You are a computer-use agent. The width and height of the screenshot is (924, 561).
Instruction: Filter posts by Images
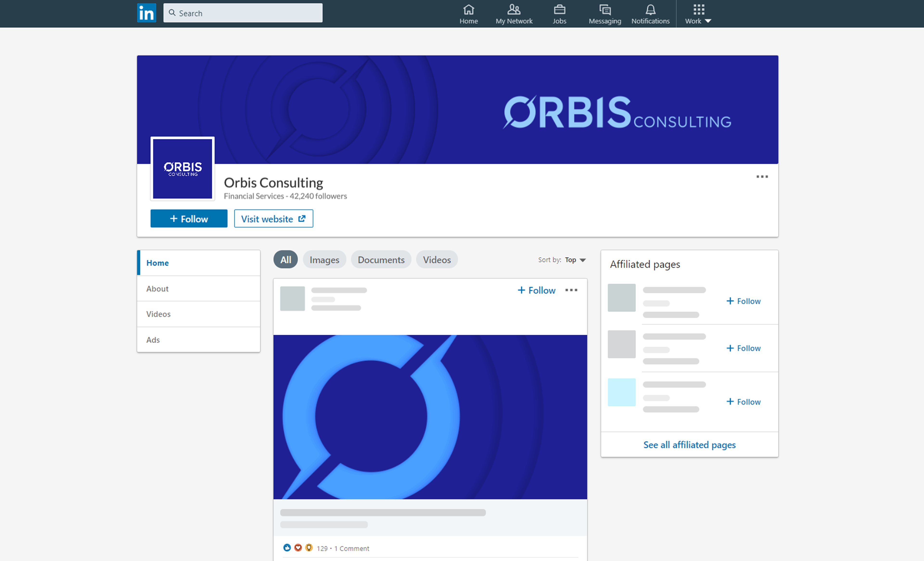point(324,259)
